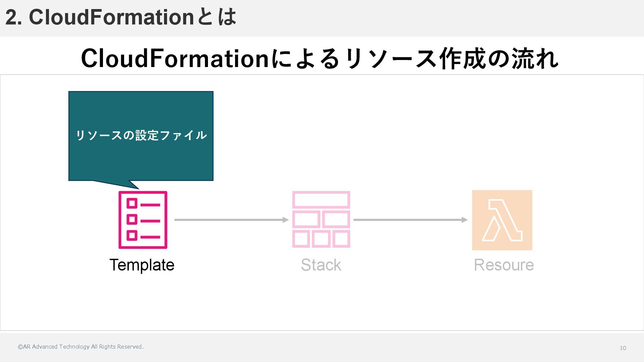Click the bottom-right brick of Stack icon
This screenshot has height=362, width=644.
point(341,239)
